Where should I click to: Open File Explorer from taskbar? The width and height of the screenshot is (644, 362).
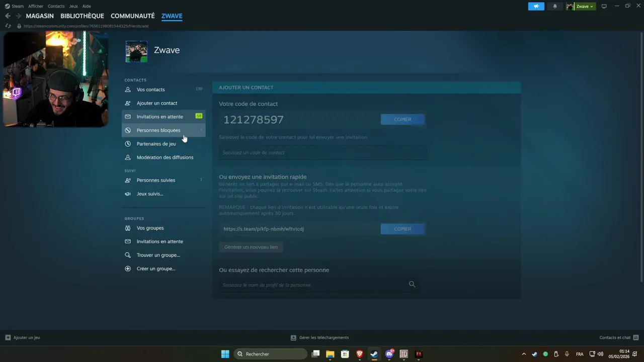330,354
